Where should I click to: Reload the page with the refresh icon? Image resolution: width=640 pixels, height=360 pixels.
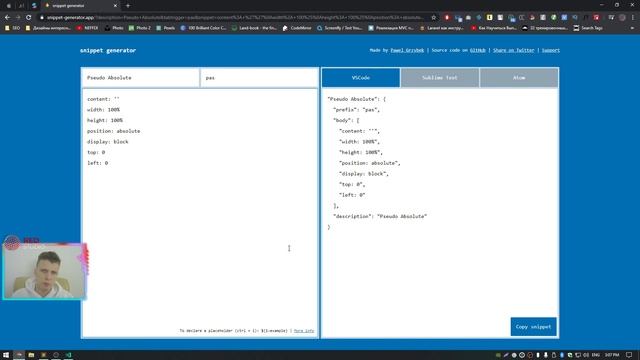pyautogui.click(x=29, y=18)
